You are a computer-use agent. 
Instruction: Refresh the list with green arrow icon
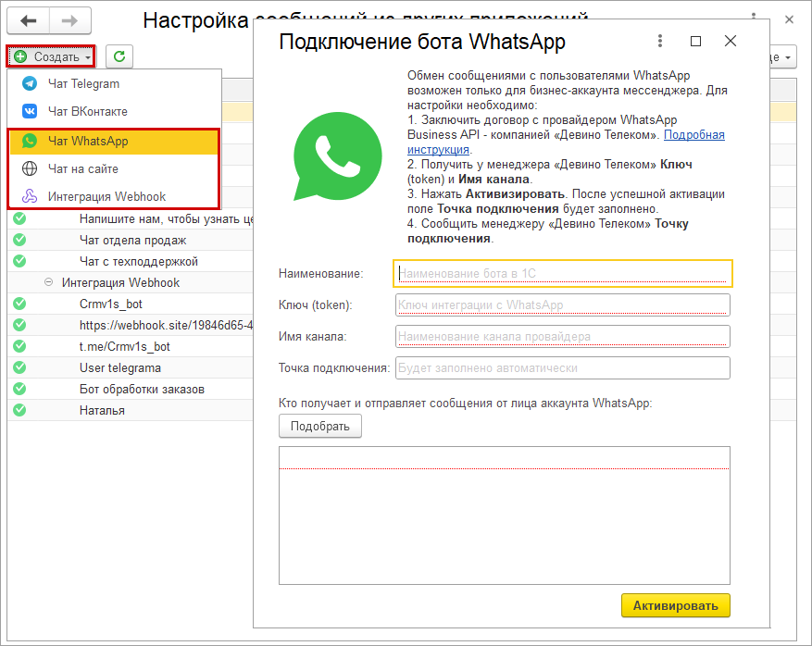pyautogui.click(x=119, y=56)
